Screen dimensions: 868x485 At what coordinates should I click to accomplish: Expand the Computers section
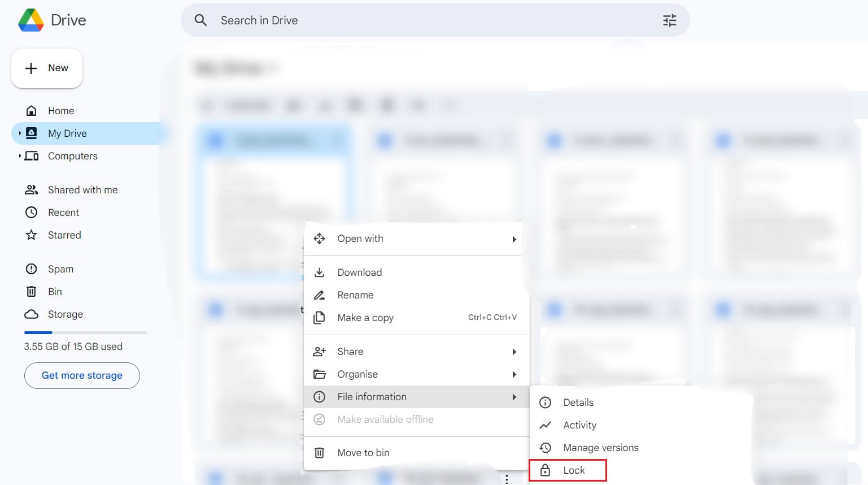20,156
